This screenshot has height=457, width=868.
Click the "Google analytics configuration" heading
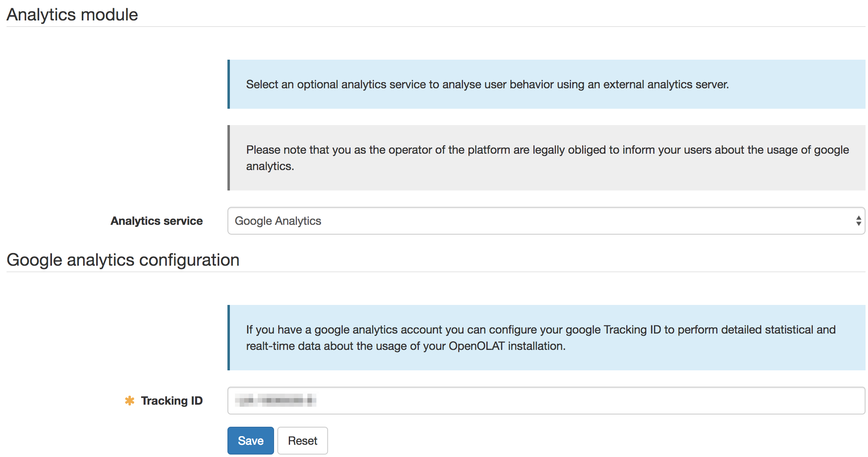tap(123, 260)
